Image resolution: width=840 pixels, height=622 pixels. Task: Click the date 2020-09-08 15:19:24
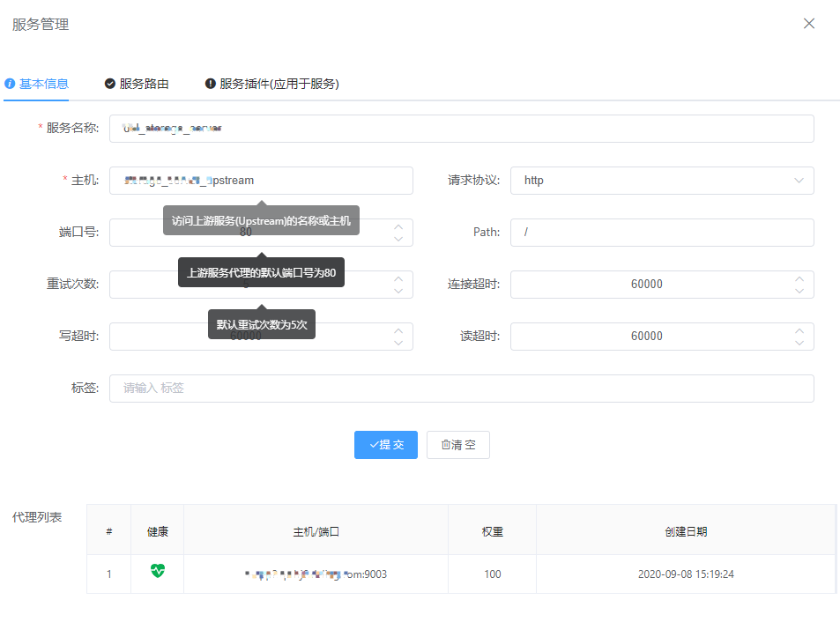click(x=686, y=574)
